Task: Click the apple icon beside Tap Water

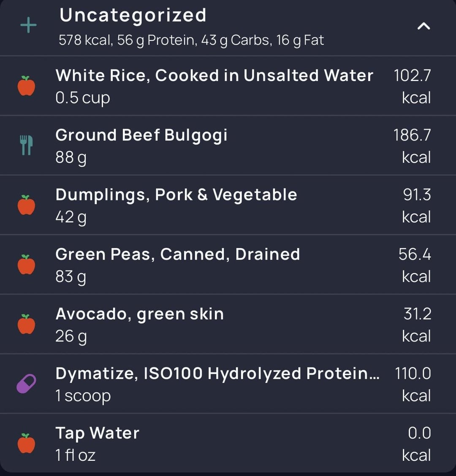Action: 27,443
